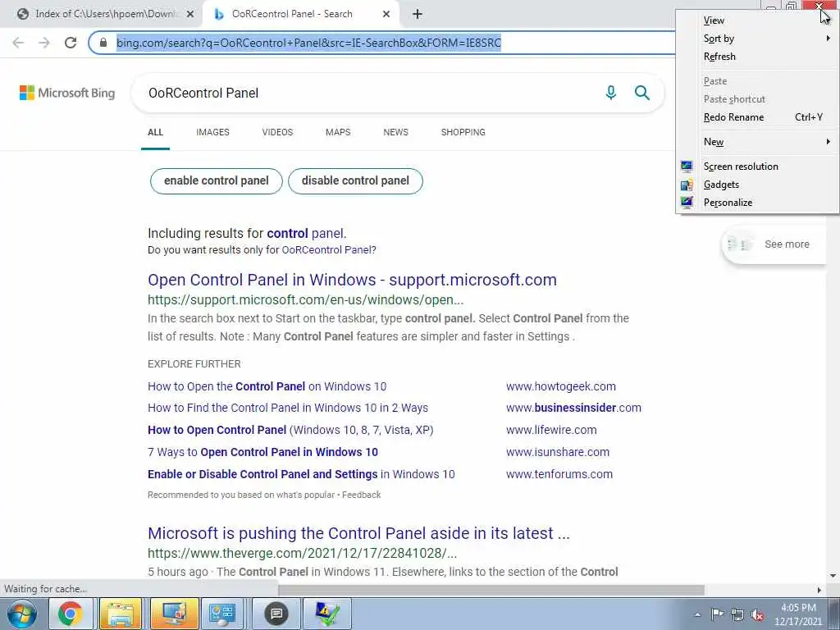Switch to the MAPS tab
Screen dimensions: 840x630
click(x=338, y=132)
